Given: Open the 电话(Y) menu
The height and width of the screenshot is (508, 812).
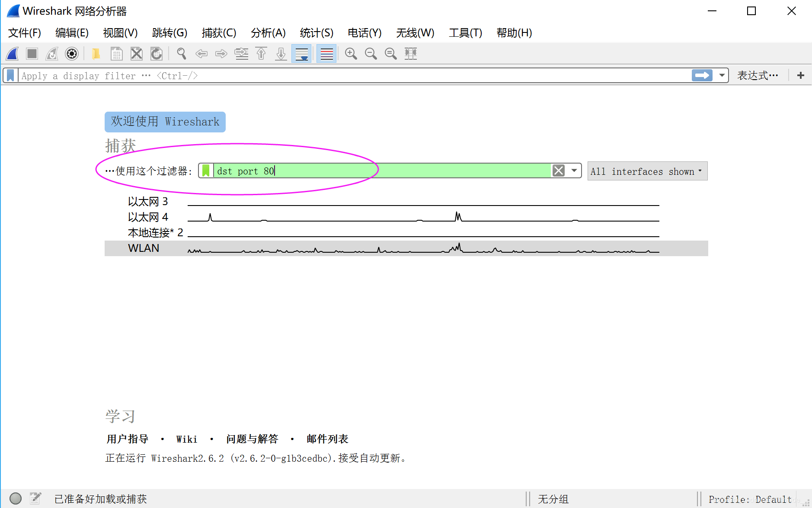Looking at the screenshot, I should [x=365, y=33].
